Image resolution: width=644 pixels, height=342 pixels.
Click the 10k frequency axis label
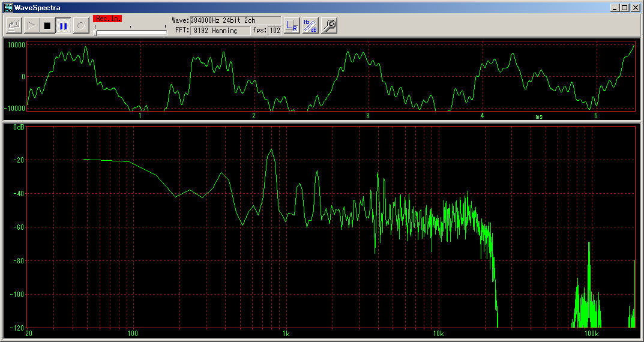(x=438, y=332)
